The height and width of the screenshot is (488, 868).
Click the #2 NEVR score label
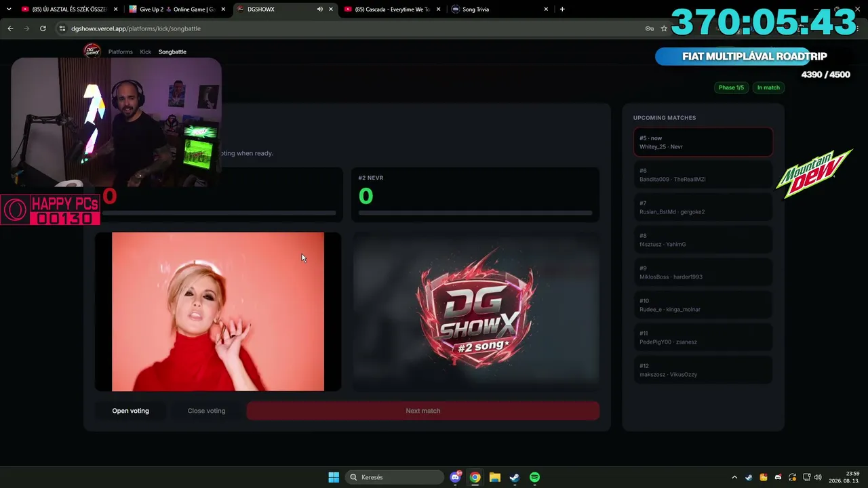click(x=371, y=178)
